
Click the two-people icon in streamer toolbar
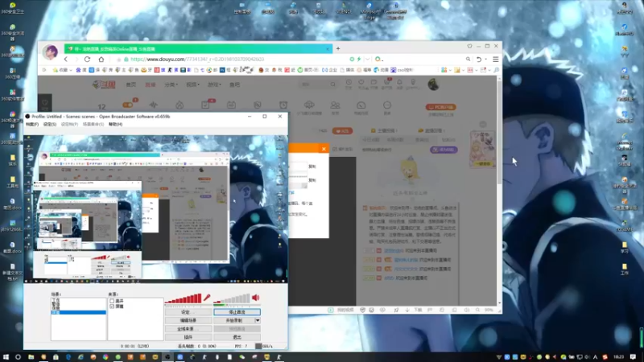click(x=335, y=105)
